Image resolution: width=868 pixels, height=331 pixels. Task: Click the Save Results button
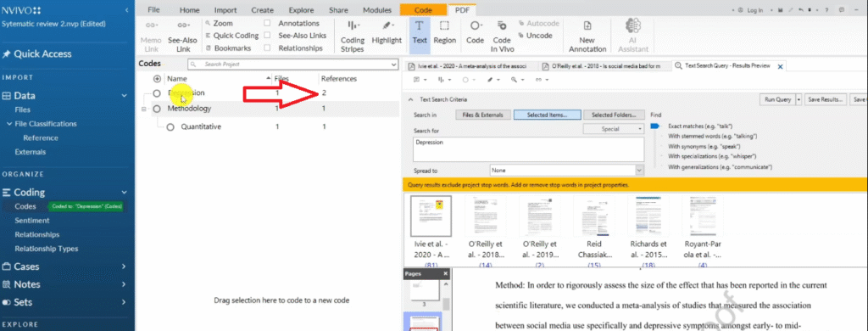pyautogui.click(x=825, y=100)
